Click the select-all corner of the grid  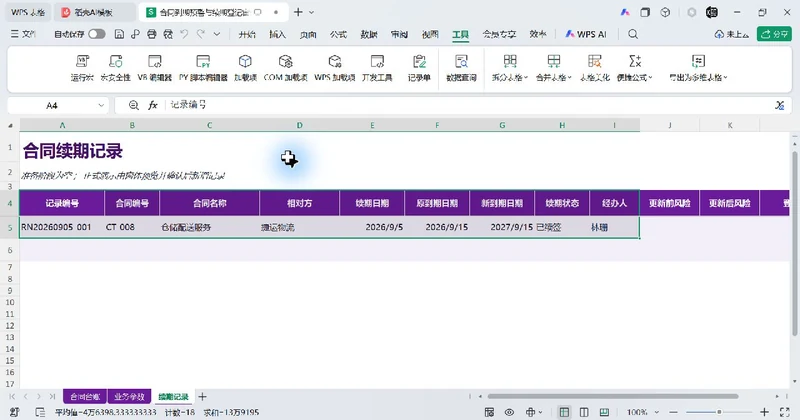pyautogui.click(x=10, y=125)
